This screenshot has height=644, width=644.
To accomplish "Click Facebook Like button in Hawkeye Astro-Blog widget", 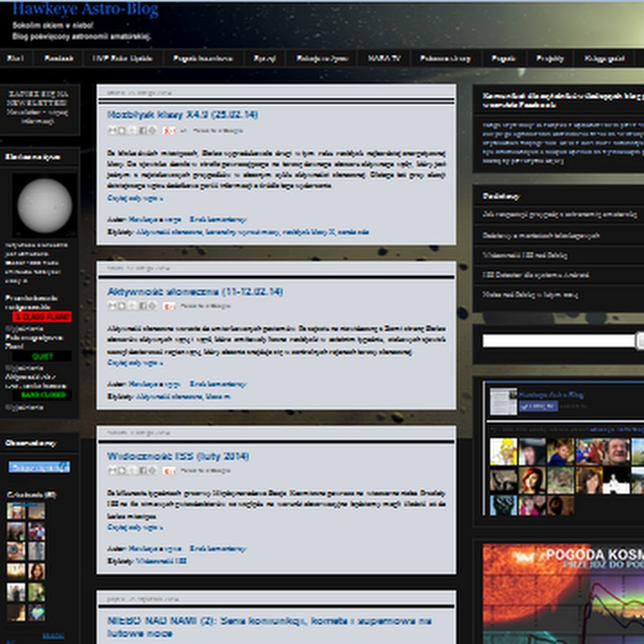I will tap(540, 406).
